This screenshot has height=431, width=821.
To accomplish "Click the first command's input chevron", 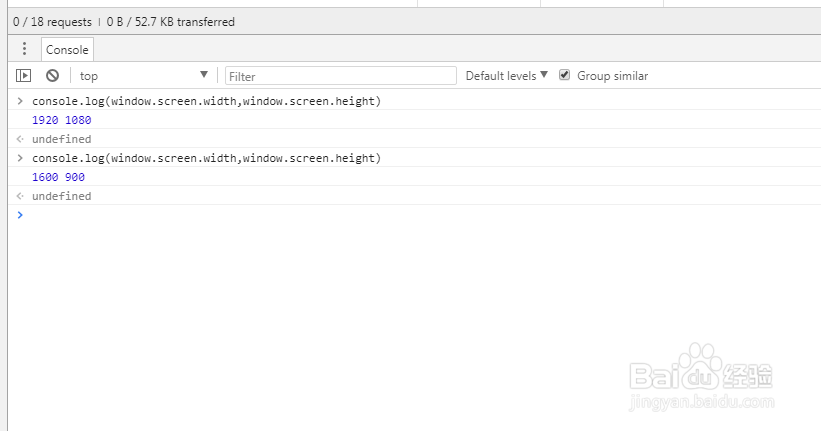I will pyautogui.click(x=19, y=101).
